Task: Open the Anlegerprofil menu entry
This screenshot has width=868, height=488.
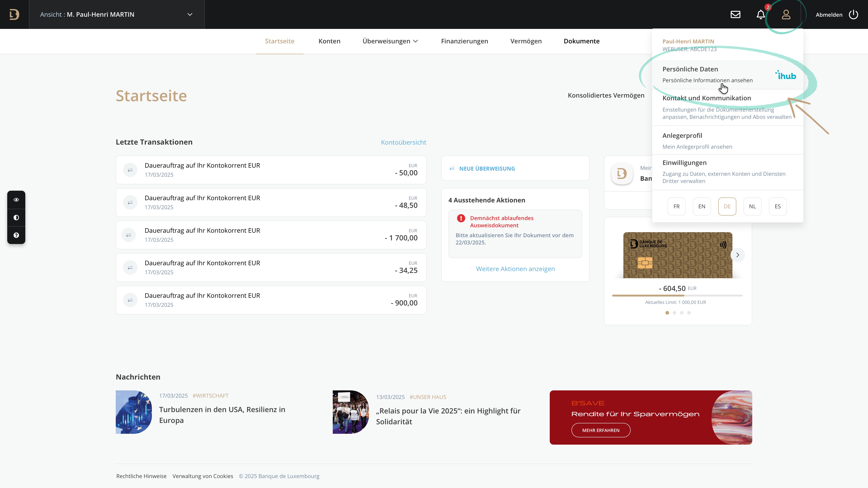Action: click(727, 141)
